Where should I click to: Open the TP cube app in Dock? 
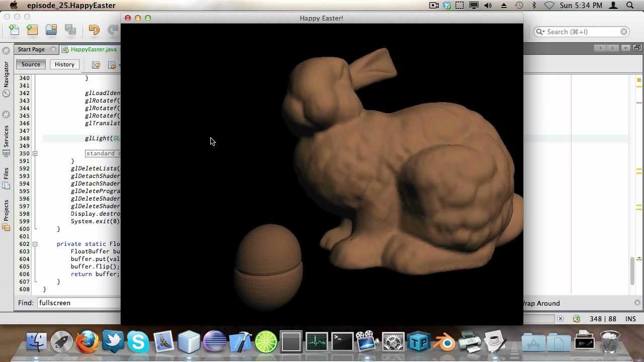click(419, 342)
